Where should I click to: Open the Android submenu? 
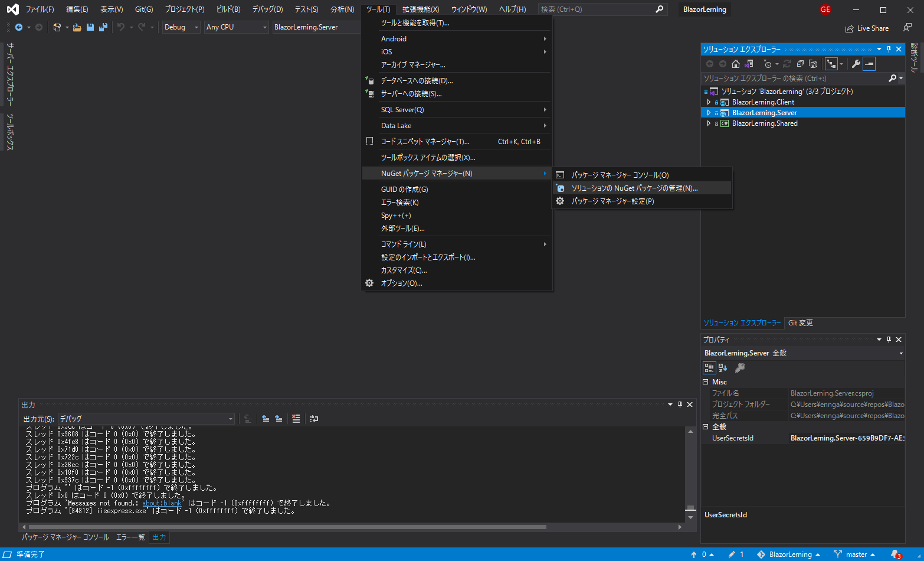(457, 38)
